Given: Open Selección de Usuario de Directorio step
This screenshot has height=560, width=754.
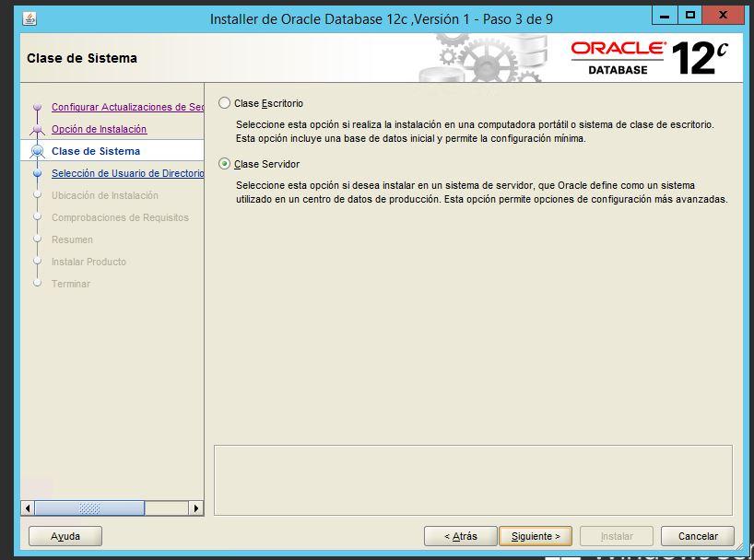Looking at the screenshot, I should click(x=127, y=173).
